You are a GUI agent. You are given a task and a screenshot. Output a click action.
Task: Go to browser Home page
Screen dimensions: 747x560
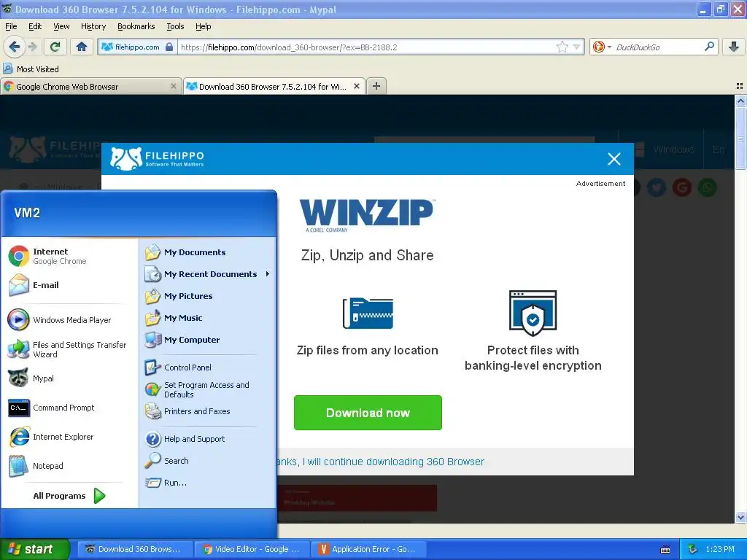tap(82, 47)
